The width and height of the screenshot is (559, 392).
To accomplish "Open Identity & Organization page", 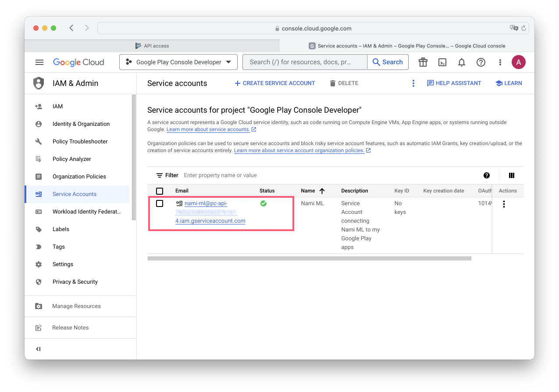I will [77, 124].
